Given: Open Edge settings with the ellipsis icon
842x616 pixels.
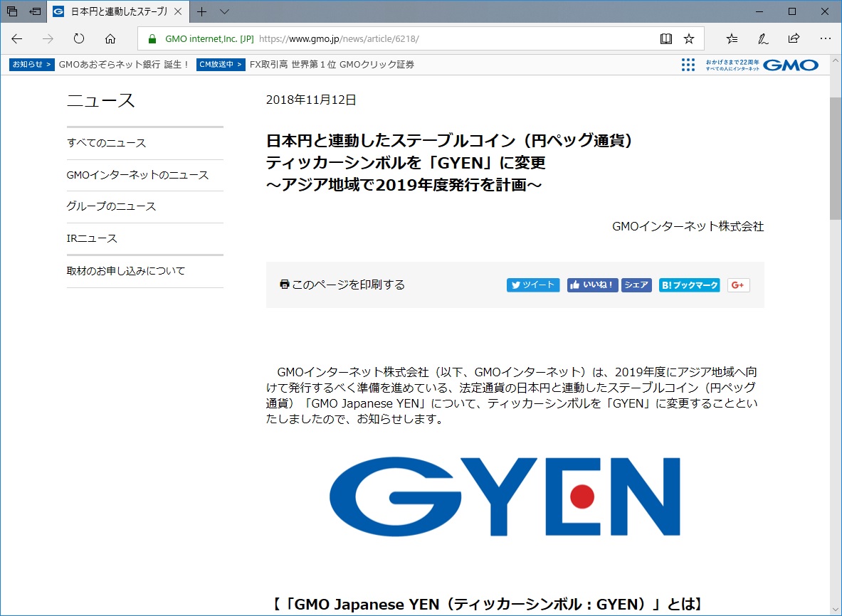Looking at the screenshot, I should [824, 38].
